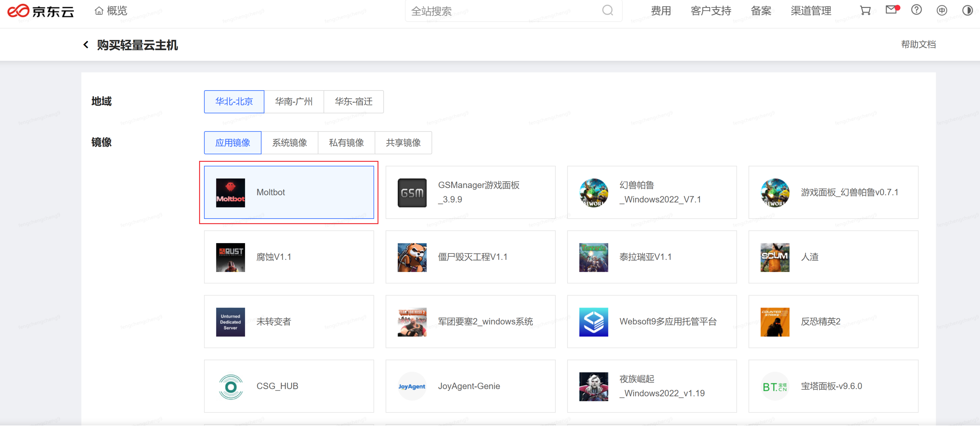Select the 宝塔面板-v9.6.0 image card
This screenshot has height=426, width=980.
click(832, 386)
